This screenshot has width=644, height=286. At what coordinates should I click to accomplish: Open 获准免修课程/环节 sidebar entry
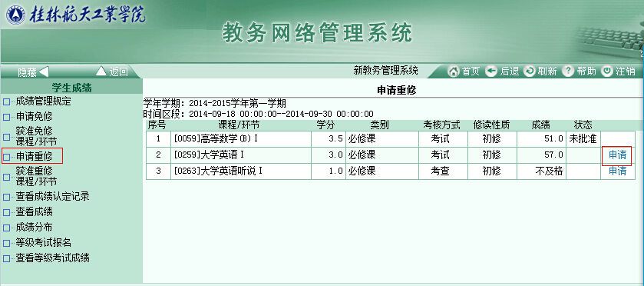[36, 137]
